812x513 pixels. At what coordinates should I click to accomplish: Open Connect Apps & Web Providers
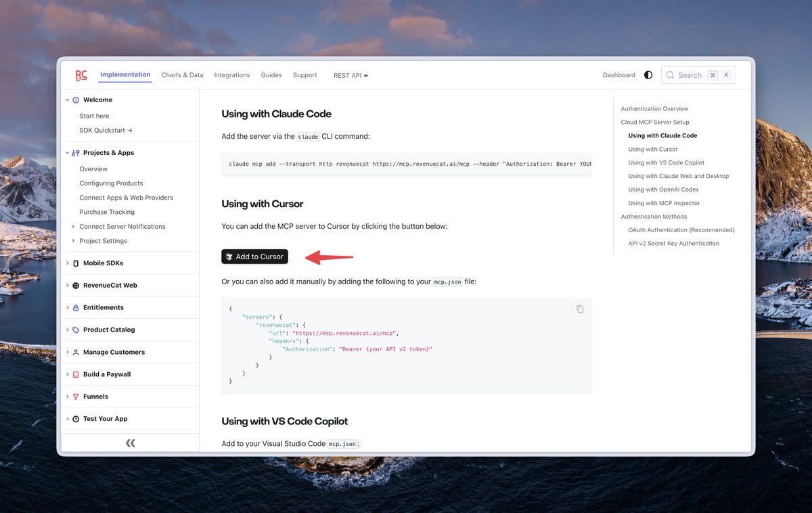pyautogui.click(x=127, y=198)
